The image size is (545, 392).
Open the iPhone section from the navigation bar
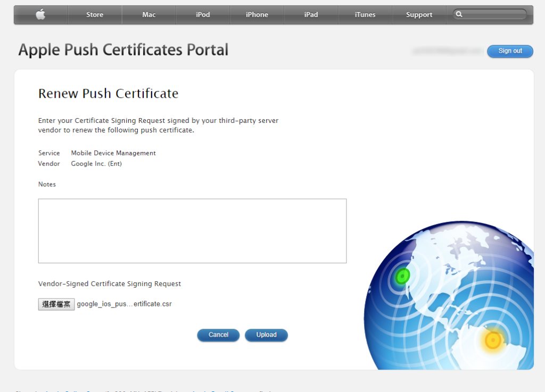point(257,14)
